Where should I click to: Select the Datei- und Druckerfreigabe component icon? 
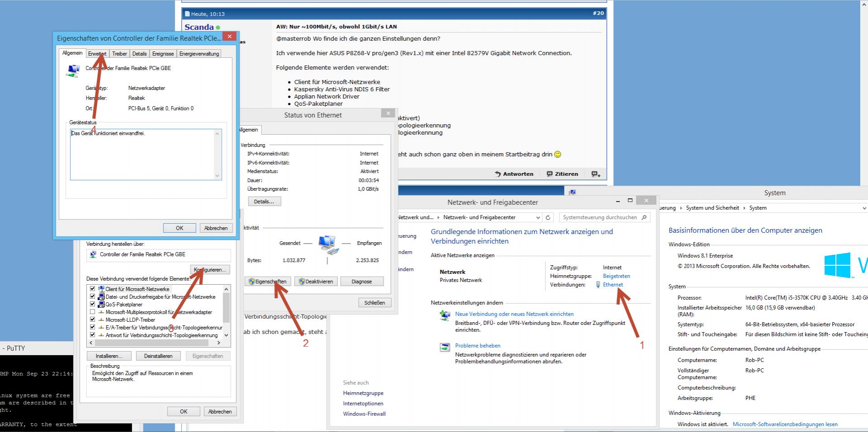(101, 296)
